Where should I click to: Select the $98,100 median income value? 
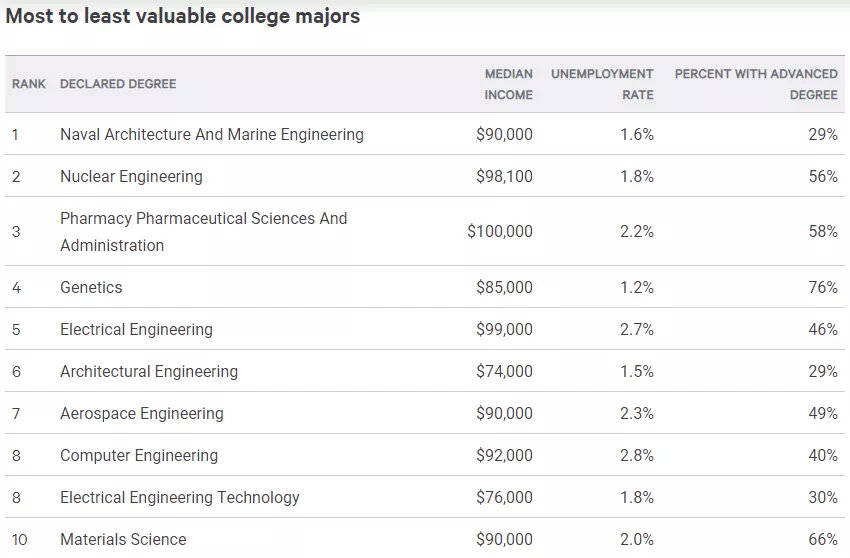point(504,176)
